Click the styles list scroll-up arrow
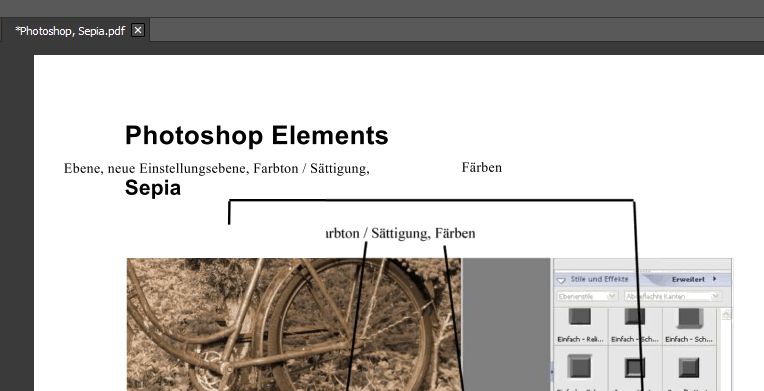This screenshot has height=391, width=764. point(725,314)
